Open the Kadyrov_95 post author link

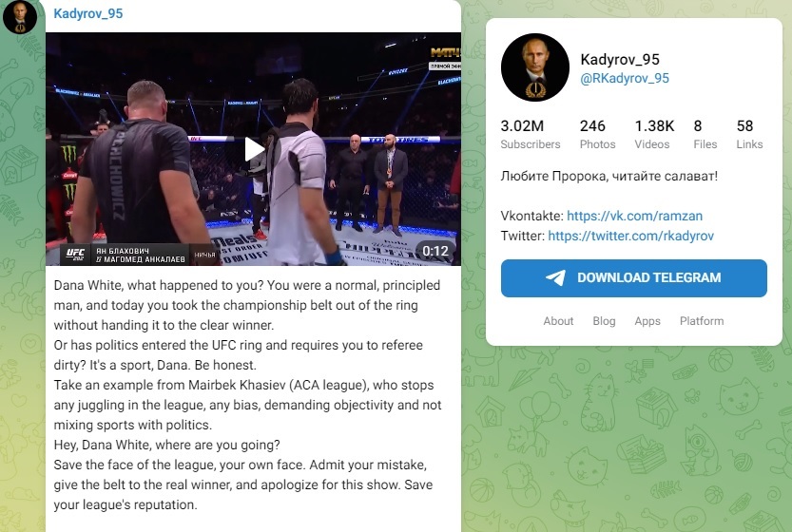(x=87, y=13)
